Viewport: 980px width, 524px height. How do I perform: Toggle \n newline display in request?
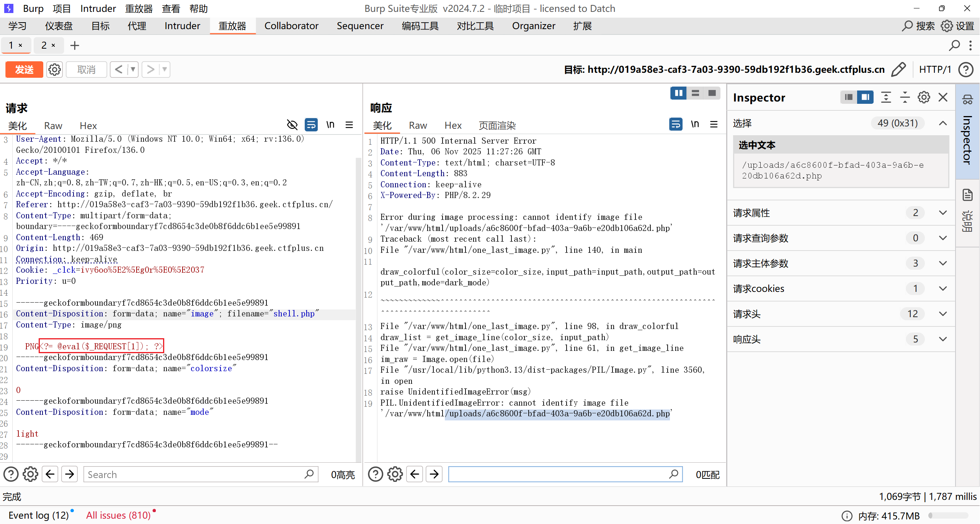[330, 125]
